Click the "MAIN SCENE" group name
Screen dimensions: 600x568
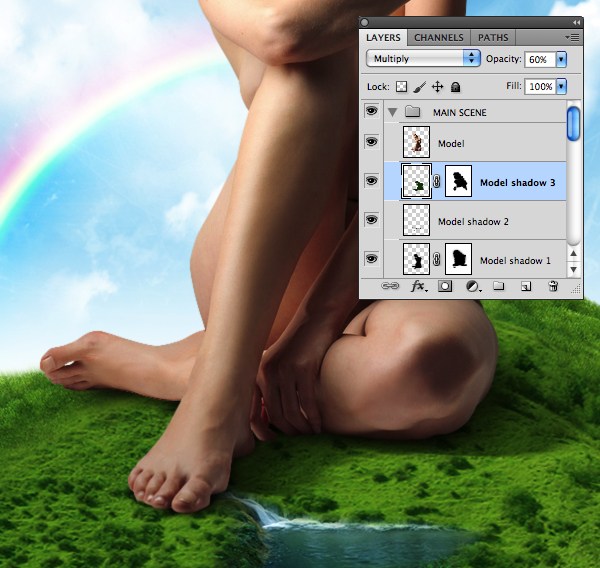[x=460, y=113]
